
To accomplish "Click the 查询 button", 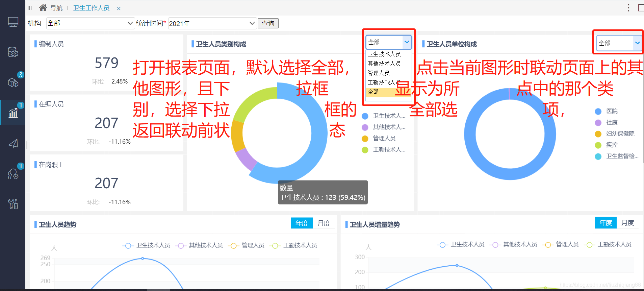I will pos(268,23).
